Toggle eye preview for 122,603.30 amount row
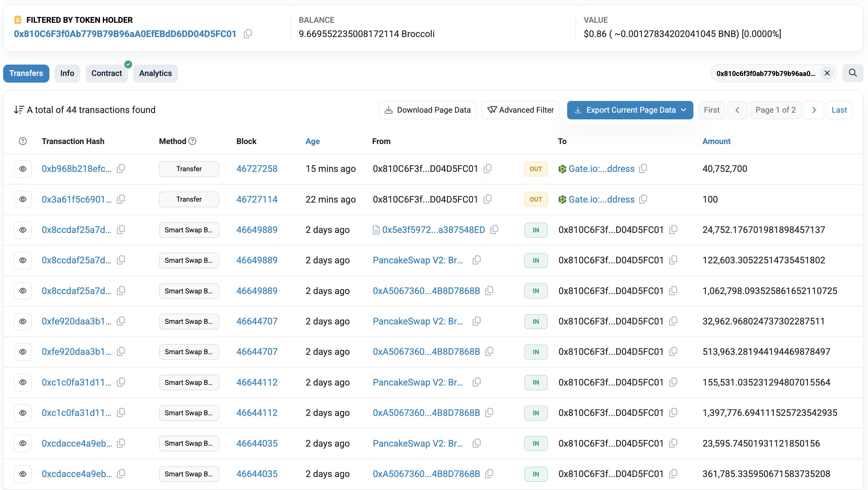Viewport: 868px width, 490px height. [x=22, y=260]
